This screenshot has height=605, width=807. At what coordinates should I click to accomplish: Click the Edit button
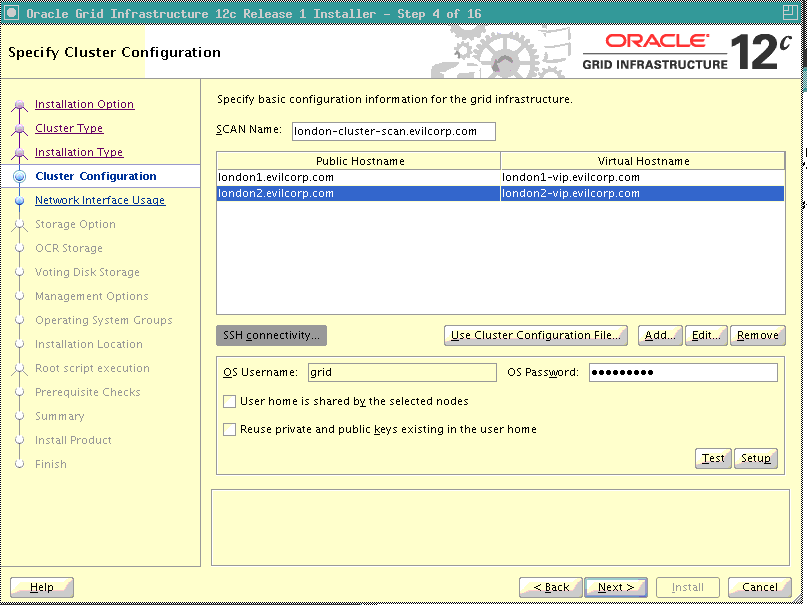tap(706, 335)
